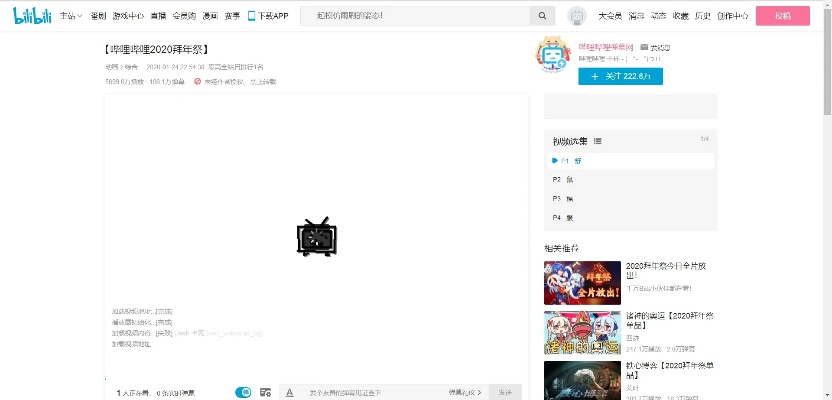This screenshot has height=400, width=832.
Task: Open the recommended video 2020拜年祭今日全片放出 thumbnail
Action: [582, 283]
